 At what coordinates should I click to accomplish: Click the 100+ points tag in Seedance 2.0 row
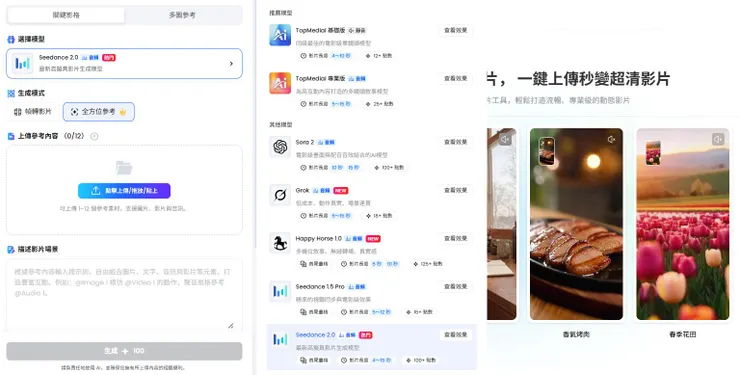pyautogui.click(x=420, y=360)
